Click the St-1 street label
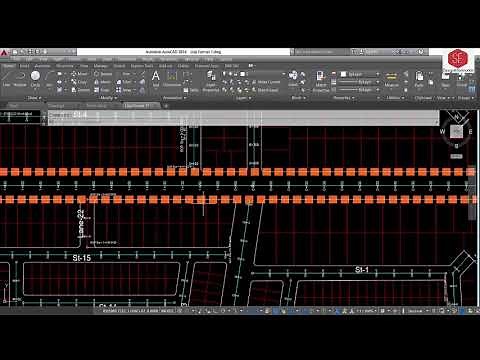Image resolution: width=480 pixels, height=360 pixels. pos(362,269)
